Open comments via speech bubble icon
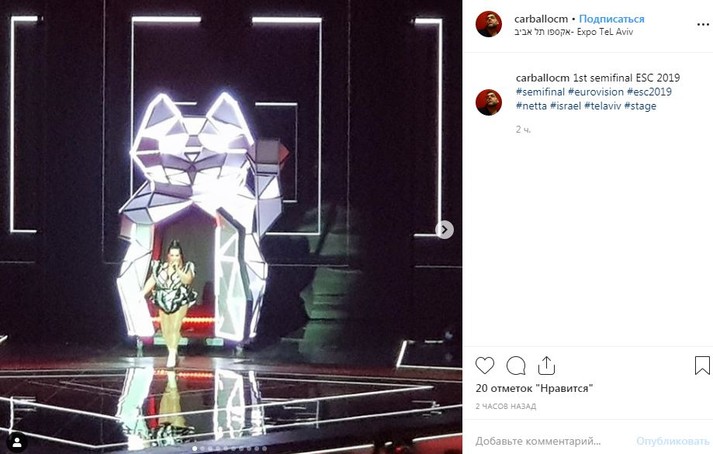Image resolution: width=713 pixels, height=454 pixels. pos(516,365)
